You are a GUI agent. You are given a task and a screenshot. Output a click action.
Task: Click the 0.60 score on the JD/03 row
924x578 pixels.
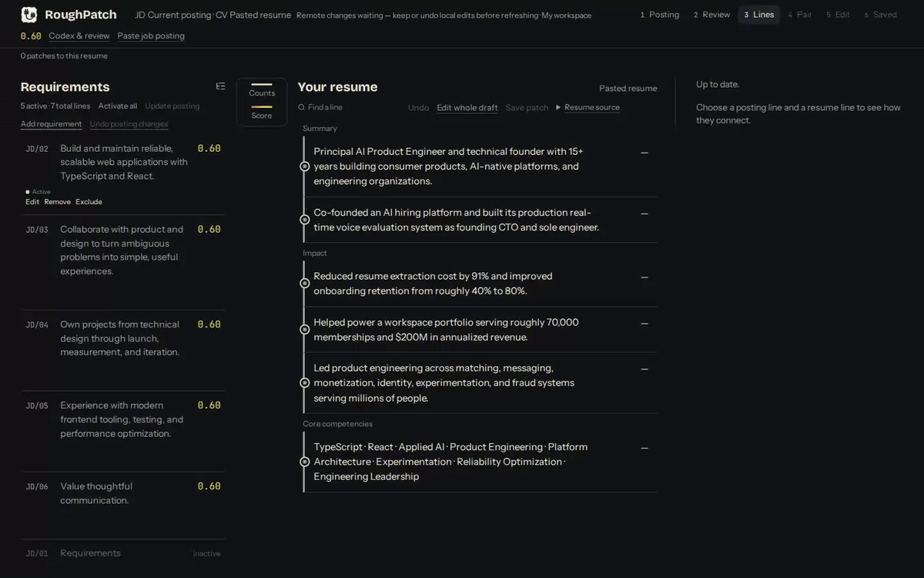tap(209, 229)
